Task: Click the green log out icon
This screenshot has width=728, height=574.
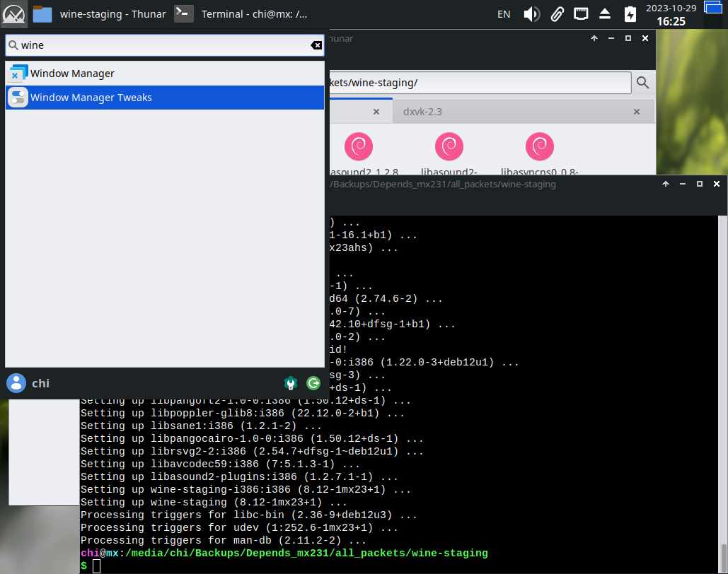Action: [x=313, y=383]
